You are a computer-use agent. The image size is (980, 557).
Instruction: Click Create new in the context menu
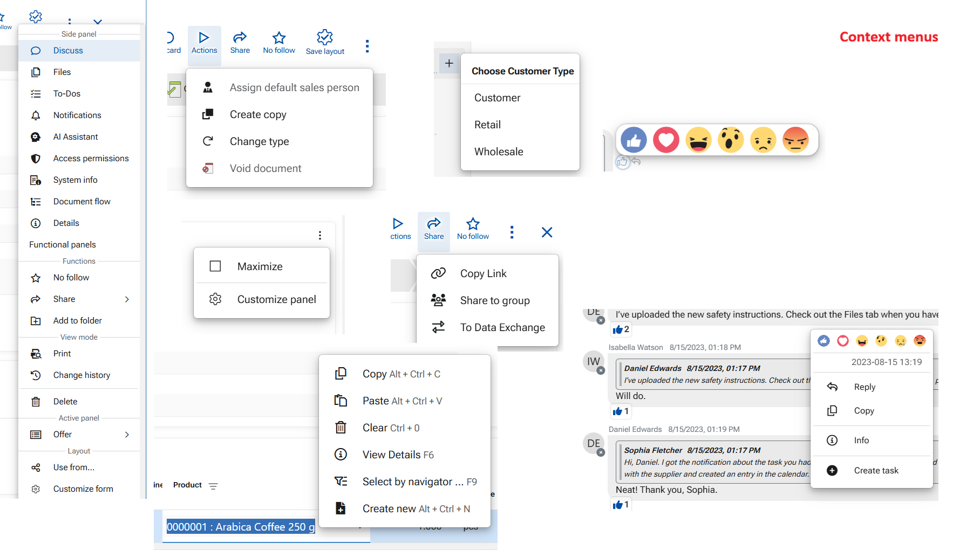pos(405,508)
